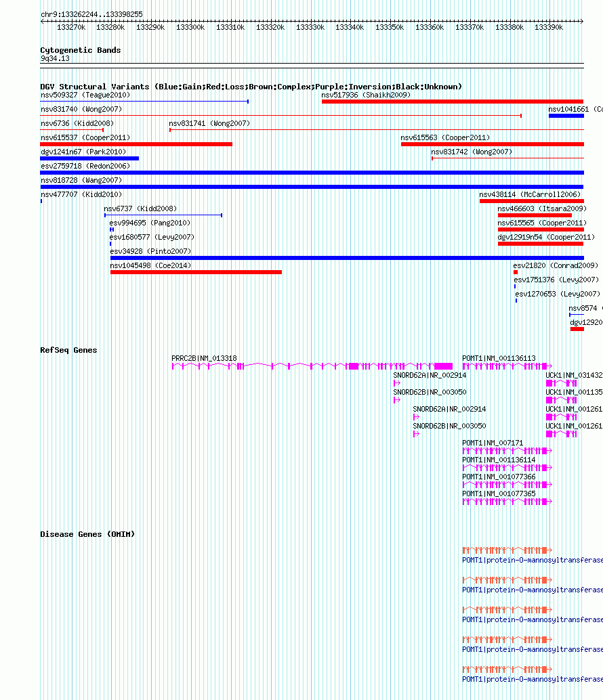Select the nsv517936 (Shaikh2009) red loss bar

(x=453, y=102)
